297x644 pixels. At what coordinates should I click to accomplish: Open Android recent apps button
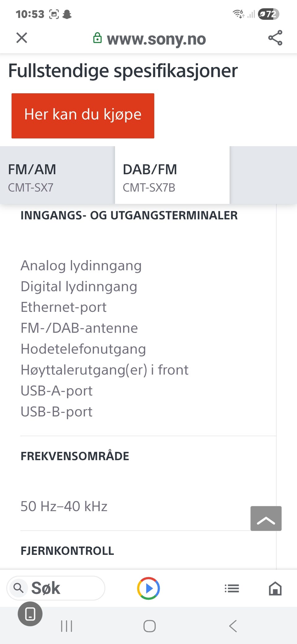(67, 626)
